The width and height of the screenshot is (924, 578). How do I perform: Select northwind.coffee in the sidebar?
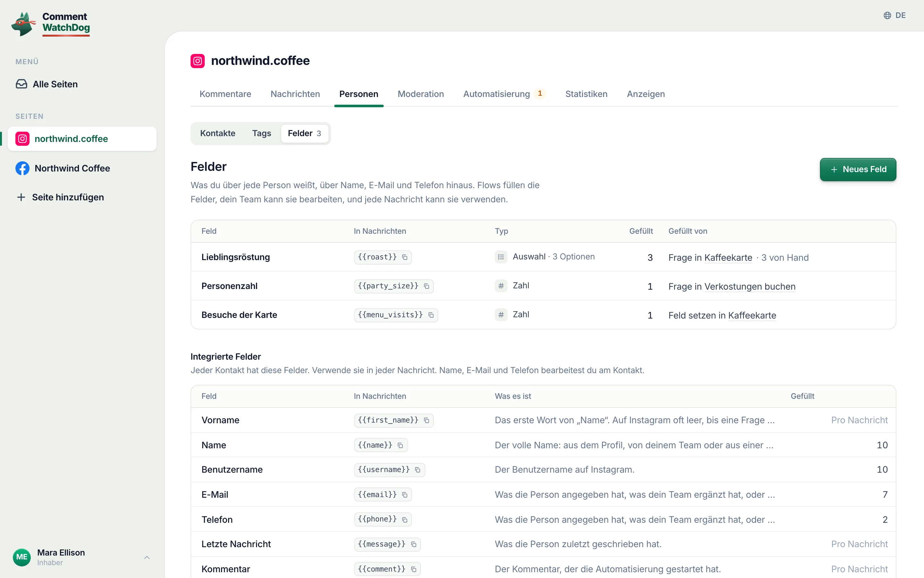(82, 139)
